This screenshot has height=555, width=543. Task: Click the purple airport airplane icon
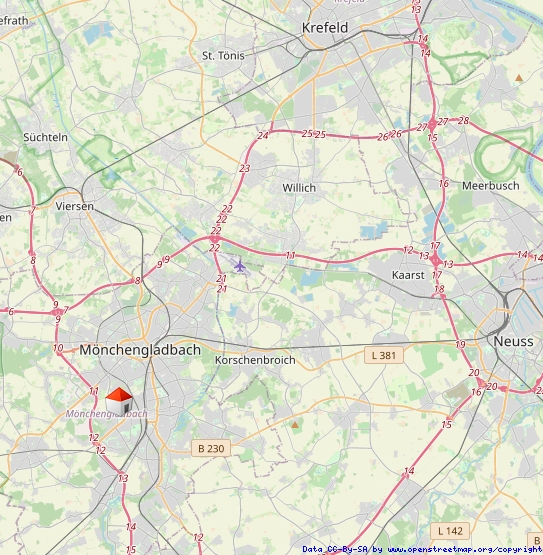pos(240,267)
